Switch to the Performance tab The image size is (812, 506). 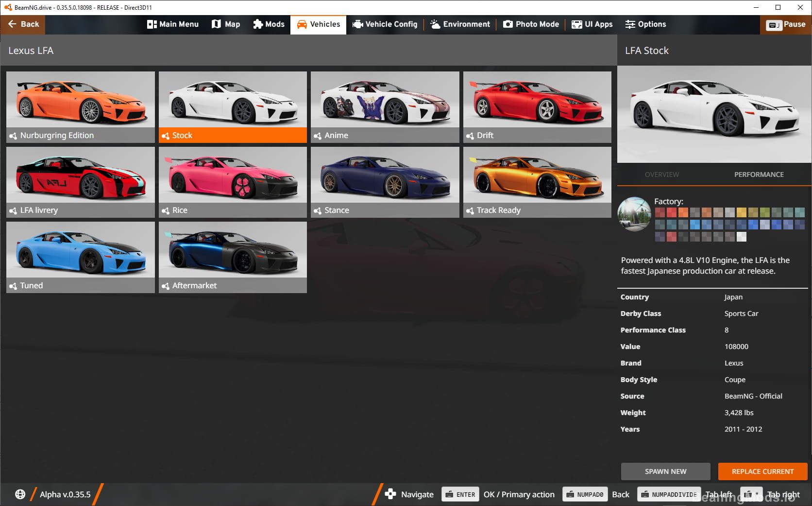759,174
